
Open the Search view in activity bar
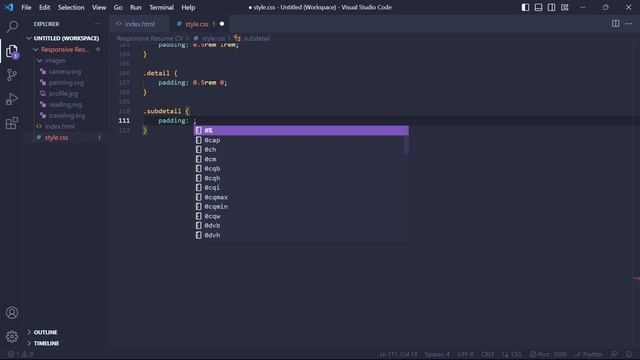(12, 27)
